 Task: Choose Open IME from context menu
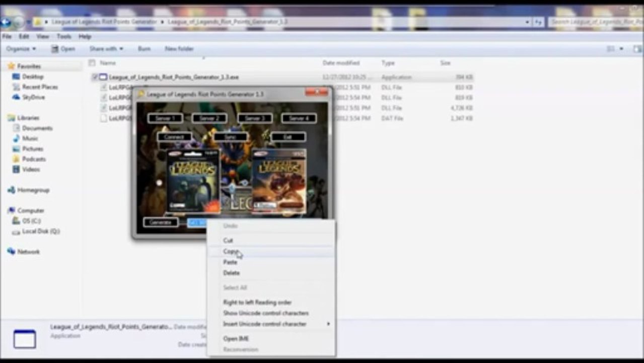(271, 339)
